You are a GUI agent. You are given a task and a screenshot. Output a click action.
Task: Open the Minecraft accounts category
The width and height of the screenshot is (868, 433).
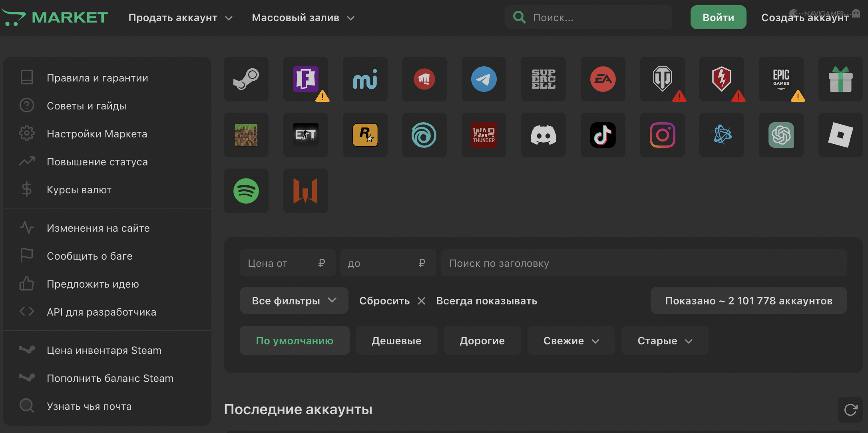click(246, 135)
